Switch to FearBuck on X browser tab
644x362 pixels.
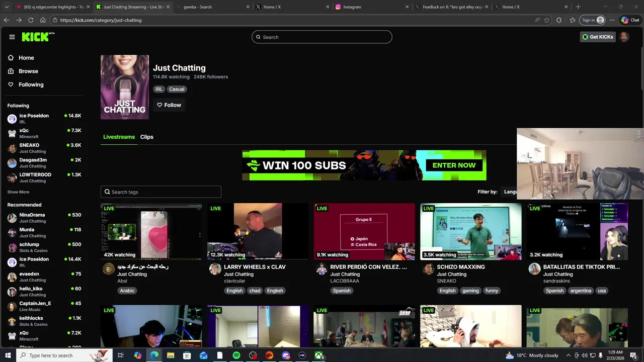451,7
